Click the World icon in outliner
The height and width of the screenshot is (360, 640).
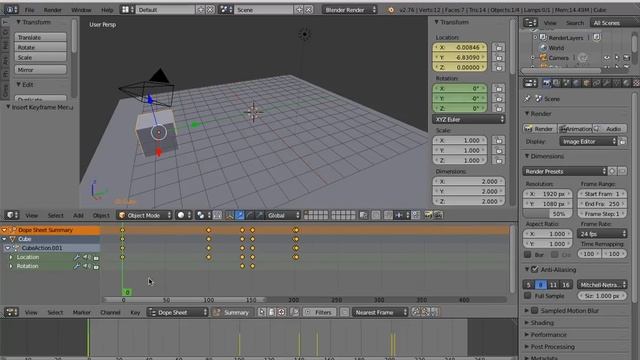[x=543, y=48]
